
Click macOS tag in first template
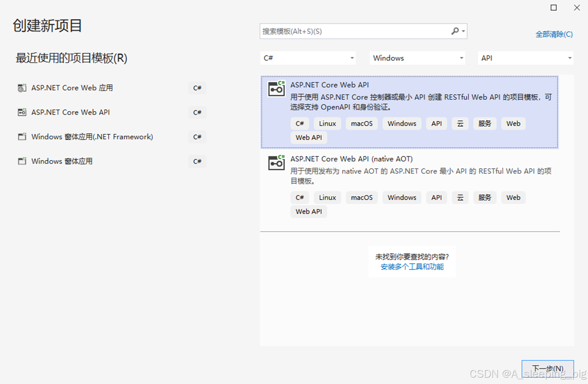[362, 123]
